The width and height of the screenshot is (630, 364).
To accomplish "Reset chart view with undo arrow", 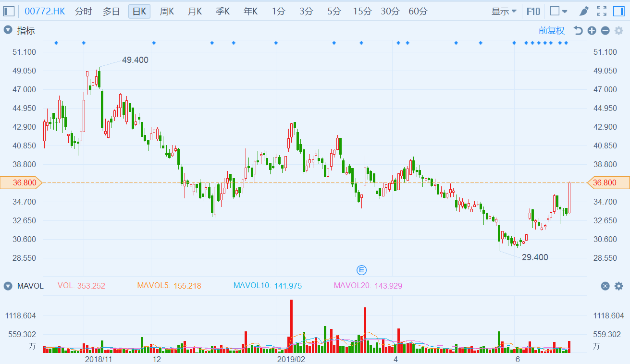I will 578,31.
